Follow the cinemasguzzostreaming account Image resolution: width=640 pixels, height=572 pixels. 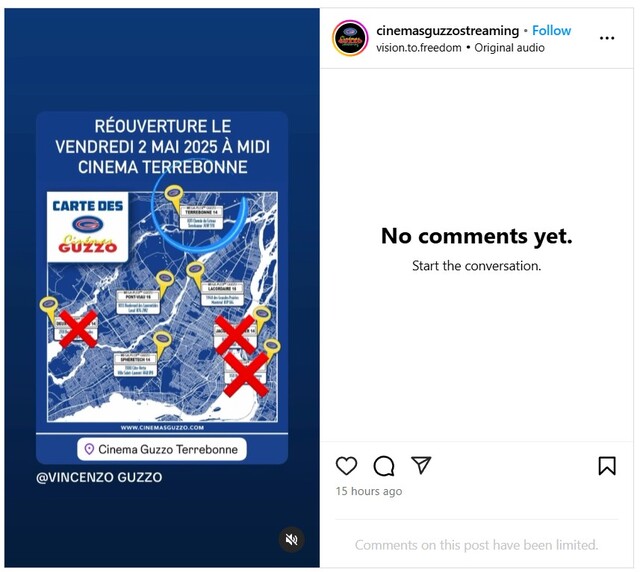[x=551, y=30]
